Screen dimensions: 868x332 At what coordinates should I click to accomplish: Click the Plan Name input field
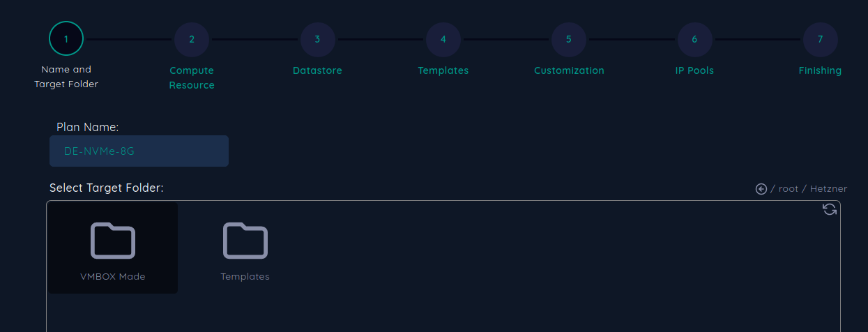[139, 151]
